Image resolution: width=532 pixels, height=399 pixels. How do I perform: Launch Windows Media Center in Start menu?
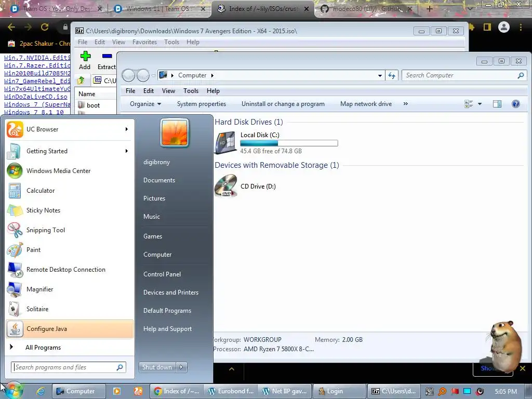pyautogui.click(x=70, y=170)
